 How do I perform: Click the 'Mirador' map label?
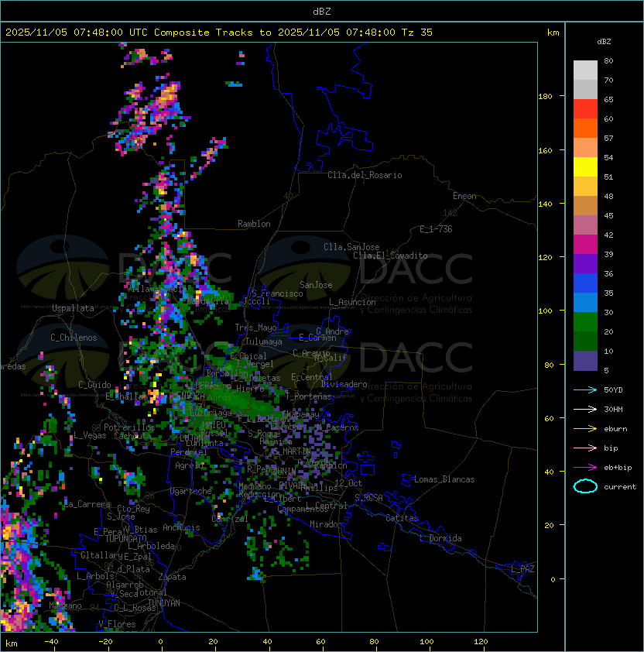coord(326,524)
